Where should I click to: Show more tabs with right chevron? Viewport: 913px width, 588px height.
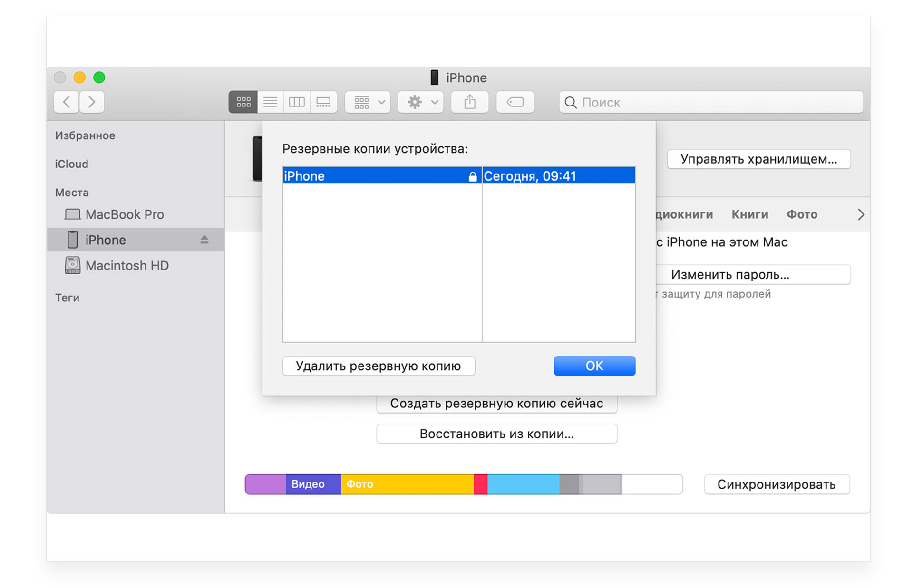(861, 214)
